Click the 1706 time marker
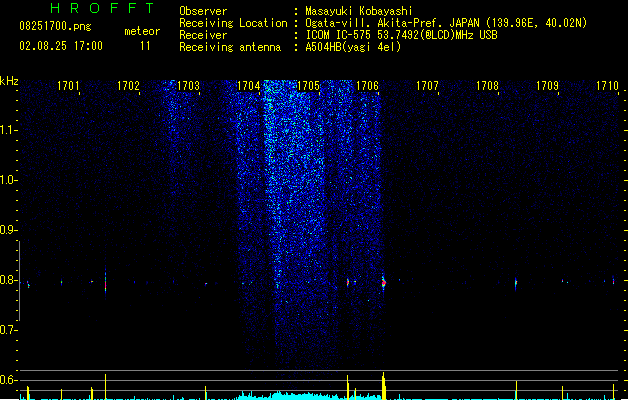The image size is (629, 400). [x=367, y=86]
